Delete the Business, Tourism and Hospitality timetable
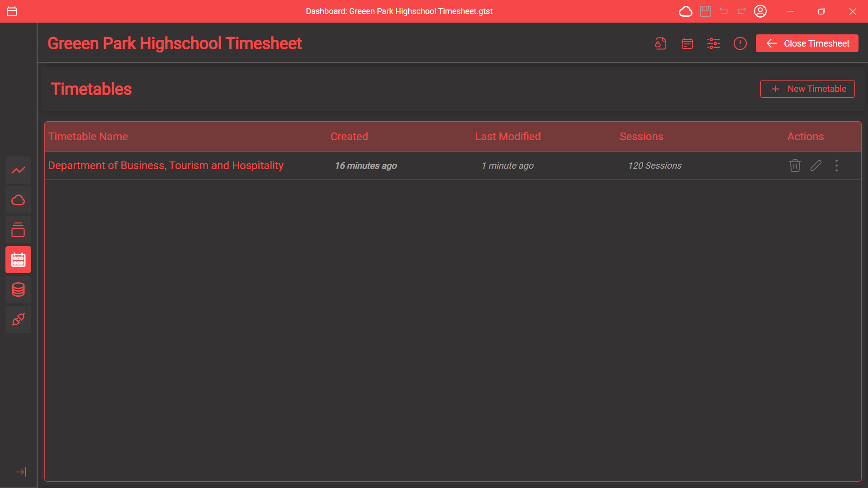The image size is (868, 488). [795, 166]
